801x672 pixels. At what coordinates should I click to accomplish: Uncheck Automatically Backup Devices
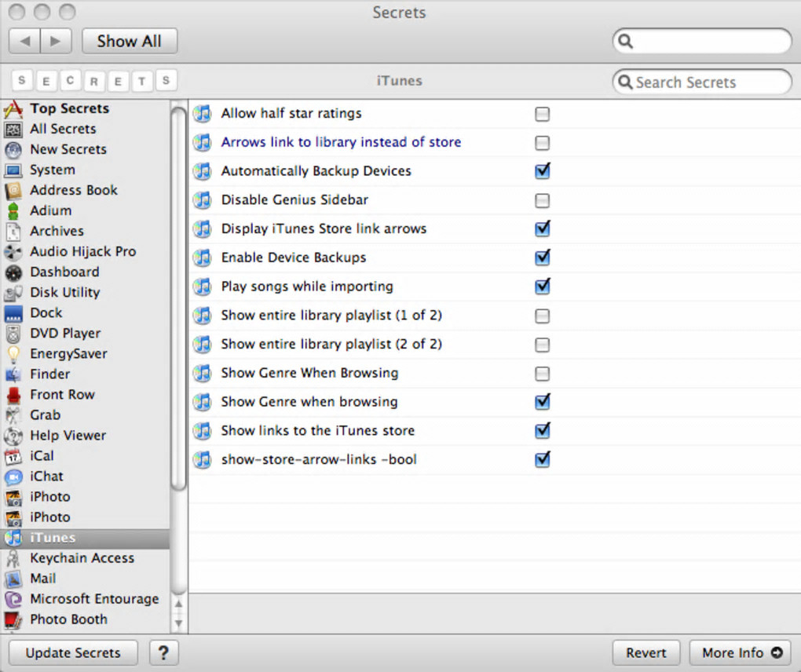click(x=542, y=171)
